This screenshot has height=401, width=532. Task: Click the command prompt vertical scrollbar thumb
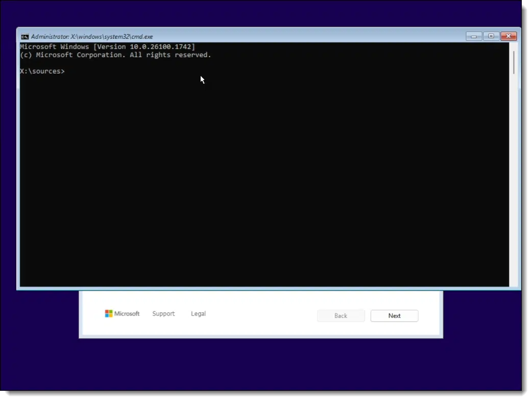coord(514,62)
